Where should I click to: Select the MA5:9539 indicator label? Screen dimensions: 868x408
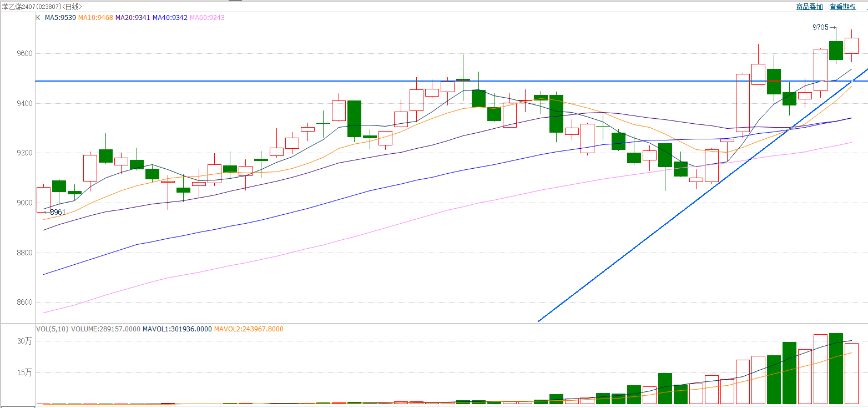[60, 18]
